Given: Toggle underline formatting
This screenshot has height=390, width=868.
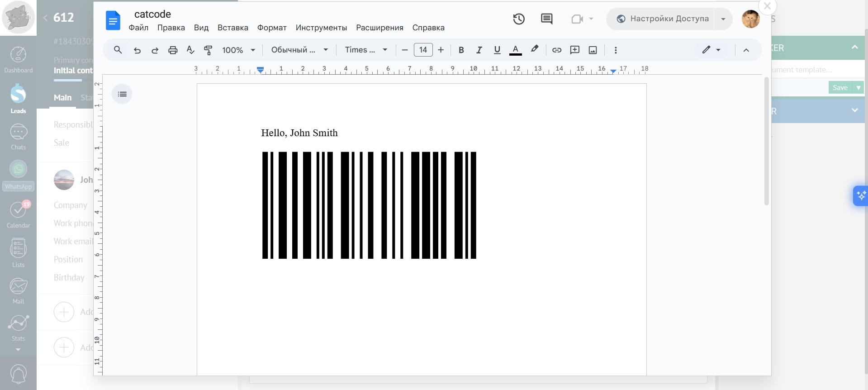Looking at the screenshot, I should point(497,50).
